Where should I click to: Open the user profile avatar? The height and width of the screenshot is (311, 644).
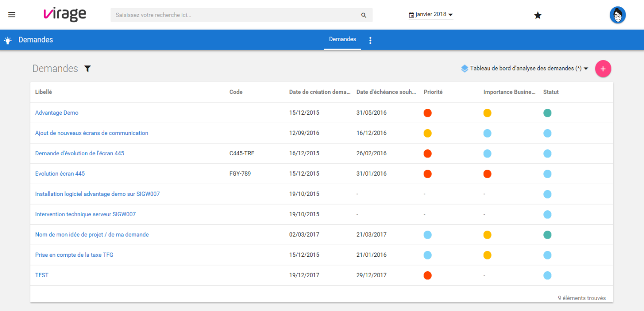coord(617,14)
